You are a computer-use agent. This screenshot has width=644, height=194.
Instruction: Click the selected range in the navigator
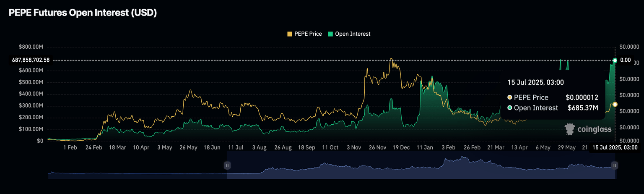[419, 166]
